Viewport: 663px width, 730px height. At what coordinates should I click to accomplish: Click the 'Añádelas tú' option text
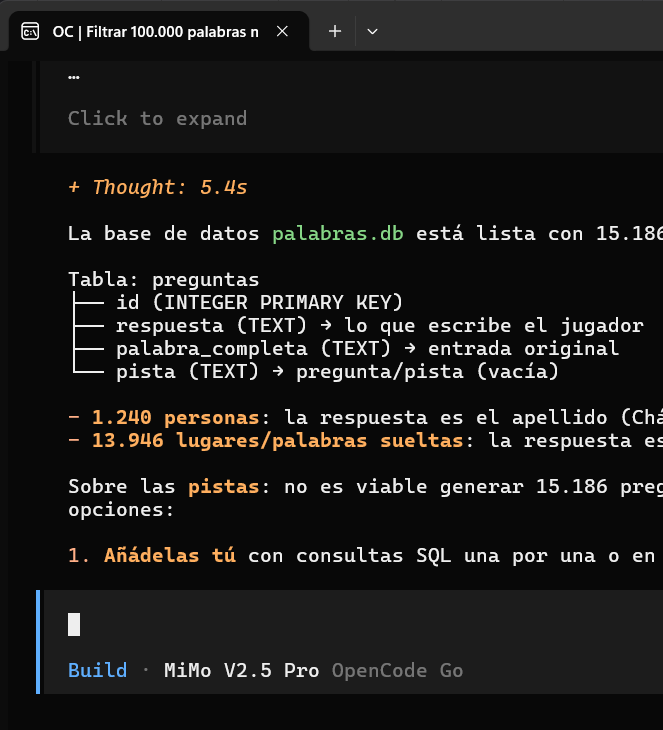169,555
